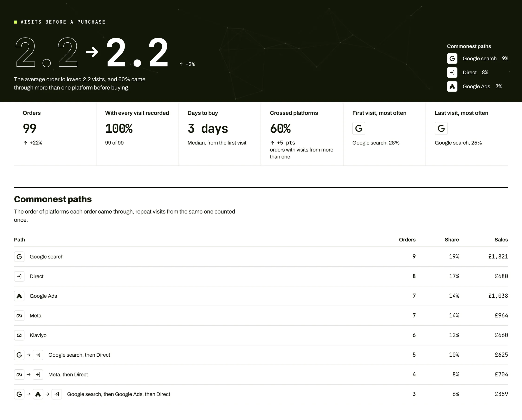Click the £359 sales value
Screen dimensions: 522x420
click(501, 394)
